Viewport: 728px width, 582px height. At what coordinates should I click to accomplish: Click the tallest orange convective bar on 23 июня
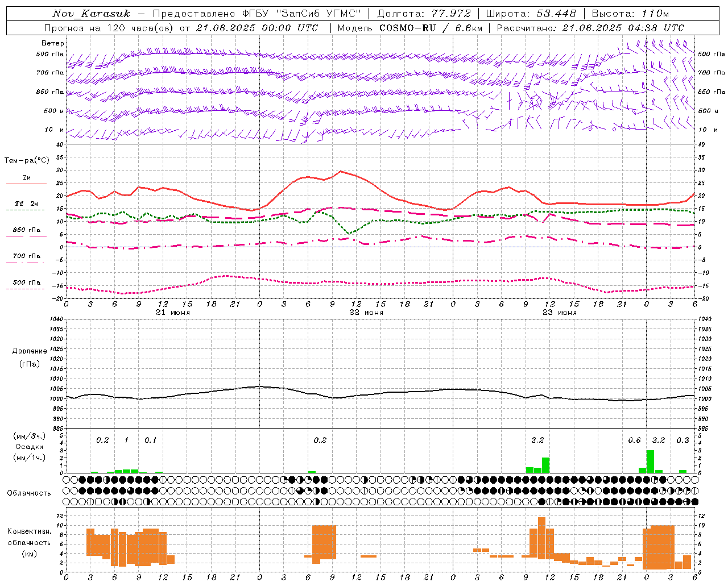pos(541,538)
